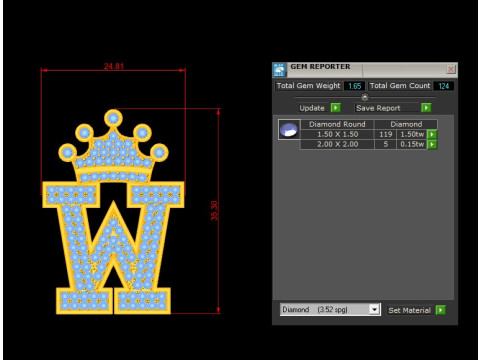Click the Total Gem Weight label
480x360 pixels.
pos(308,86)
